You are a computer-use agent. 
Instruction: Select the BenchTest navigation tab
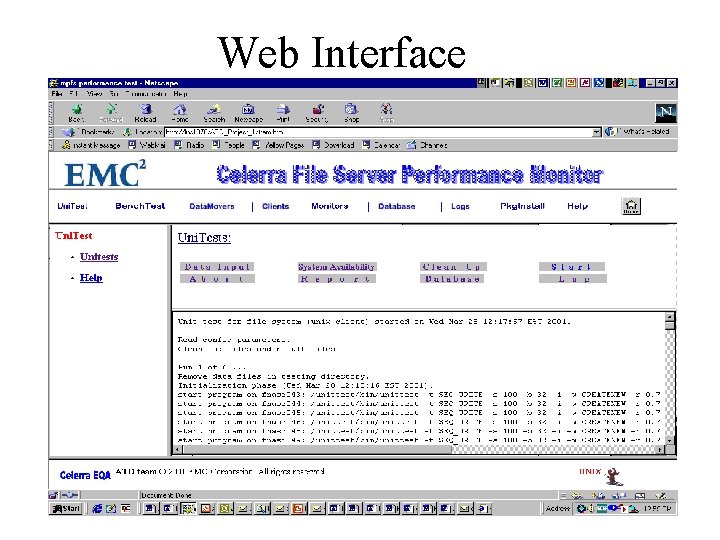(140, 206)
